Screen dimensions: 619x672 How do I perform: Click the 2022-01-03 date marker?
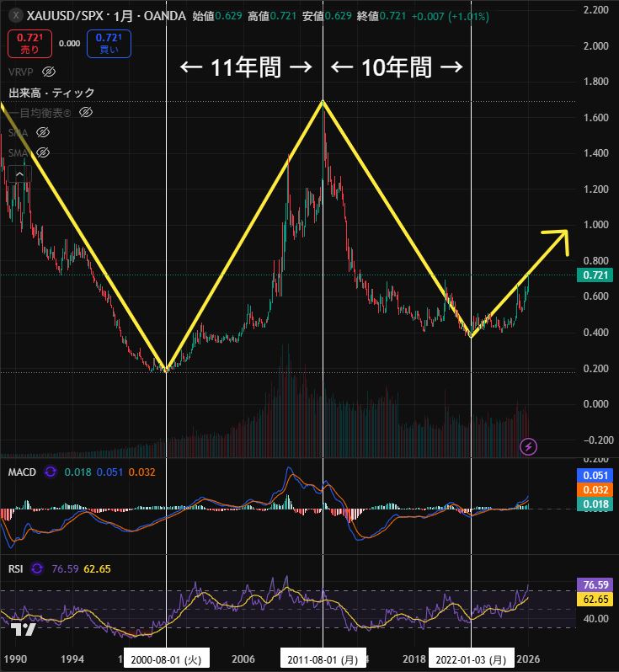pos(472,659)
